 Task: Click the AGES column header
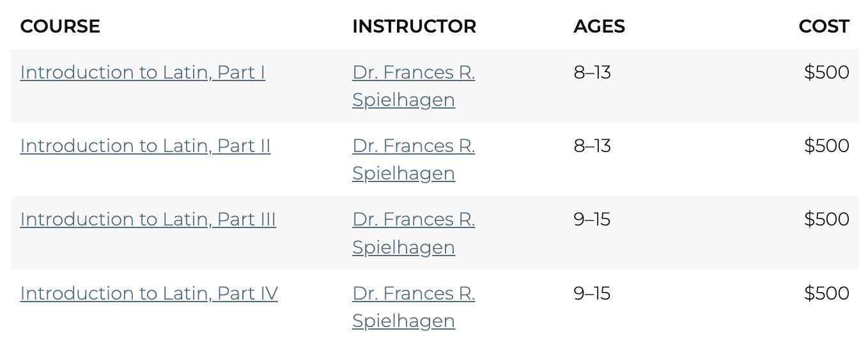pyautogui.click(x=599, y=26)
